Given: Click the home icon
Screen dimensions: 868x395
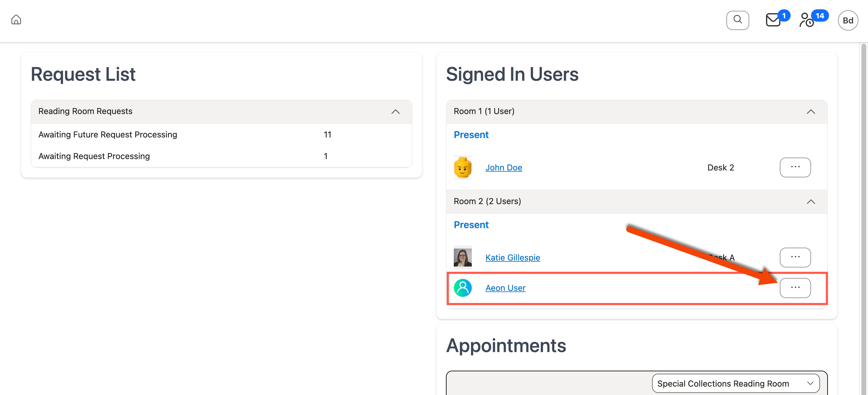Looking at the screenshot, I should tap(16, 20).
